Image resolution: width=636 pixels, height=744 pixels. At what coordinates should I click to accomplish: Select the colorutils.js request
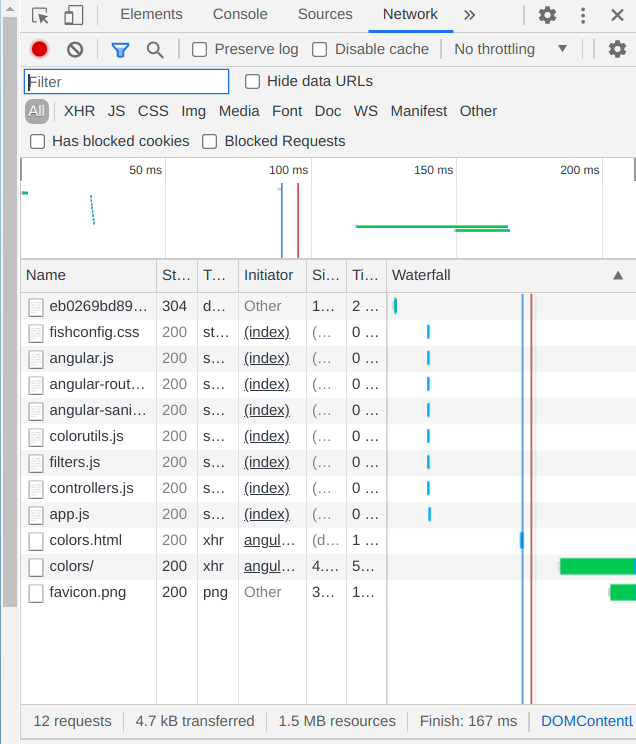(328, 437)
